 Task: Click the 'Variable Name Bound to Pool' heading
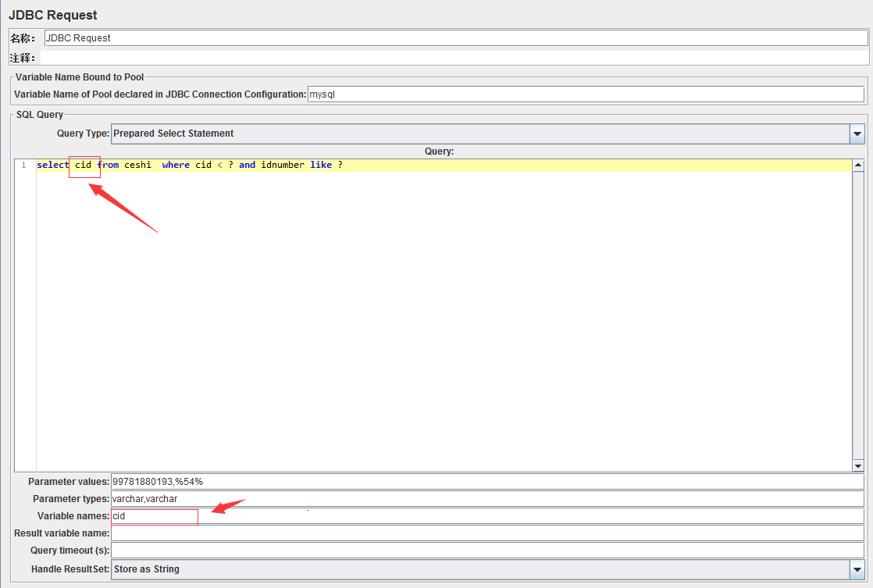click(x=80, y=77)
